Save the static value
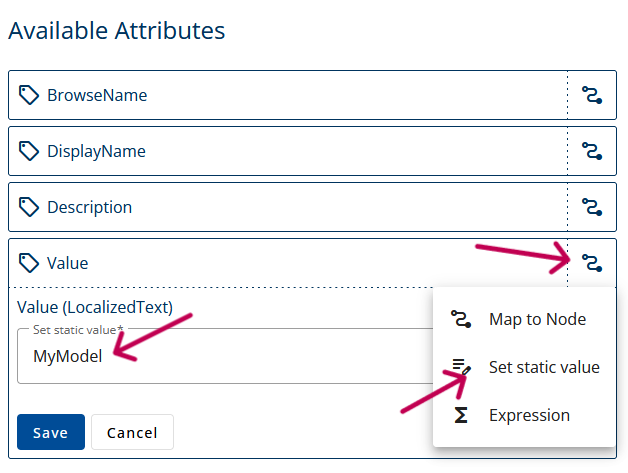 tap(51, 432)
